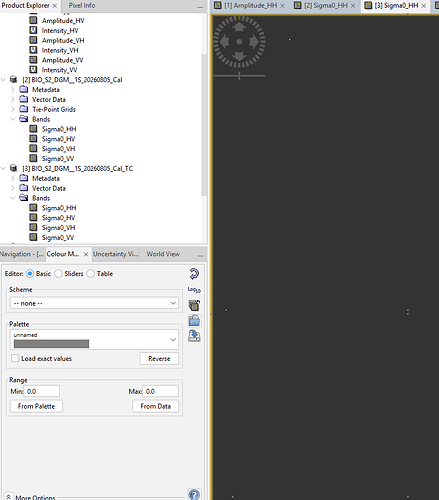Select the Sliders editor radio button
Viewport: 439px width, 500px height.
click(58, 274)
